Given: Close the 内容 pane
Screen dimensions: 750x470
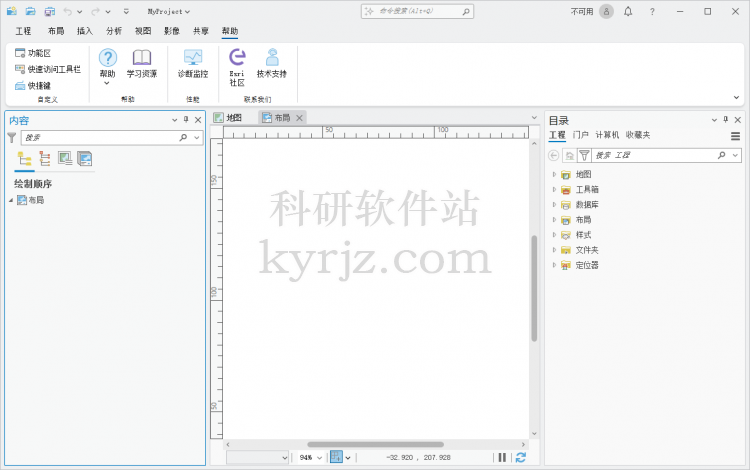Looking at the screenshot, I should tap(198, 120).
